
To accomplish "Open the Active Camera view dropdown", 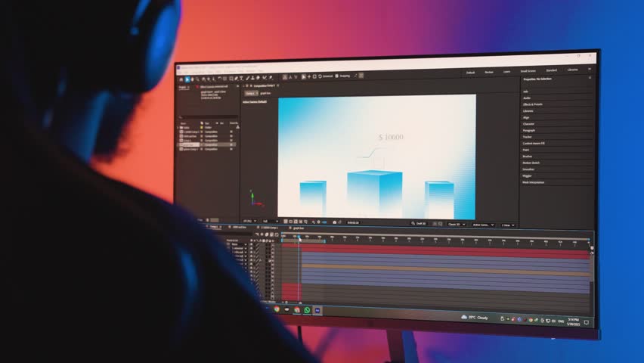I will click(x=482, y=225).
